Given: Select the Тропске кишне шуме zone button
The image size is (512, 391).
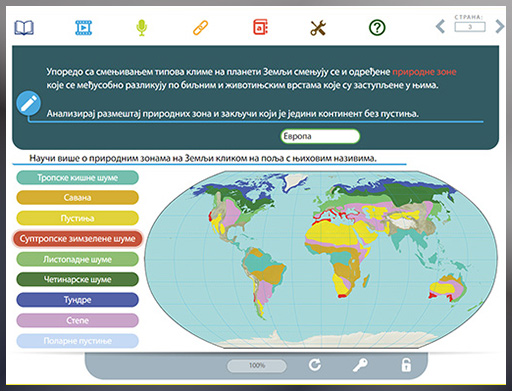Looking at the screenshot, I should 77,178.
